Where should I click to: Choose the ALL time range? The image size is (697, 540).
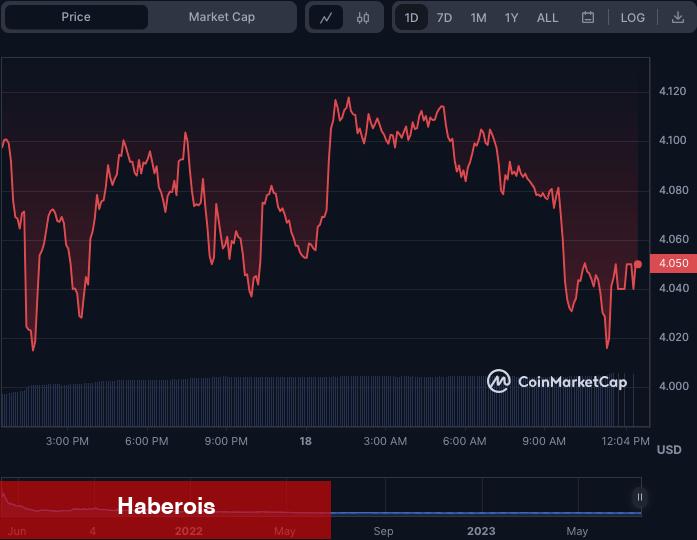(547, 18)
